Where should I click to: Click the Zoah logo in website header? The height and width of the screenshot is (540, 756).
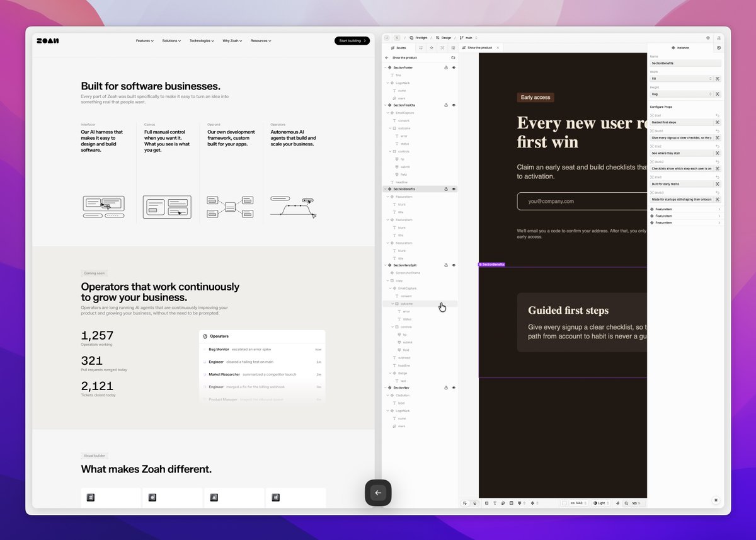point(48,40)
